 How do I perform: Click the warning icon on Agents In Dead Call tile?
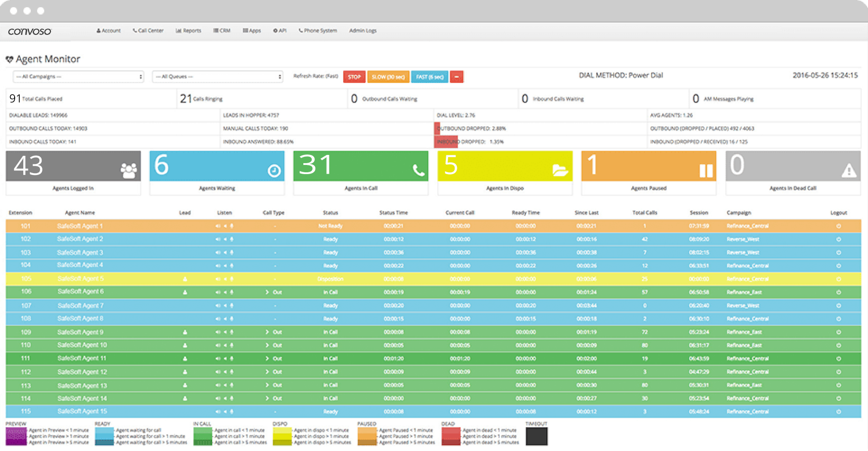tap(849, 170)
